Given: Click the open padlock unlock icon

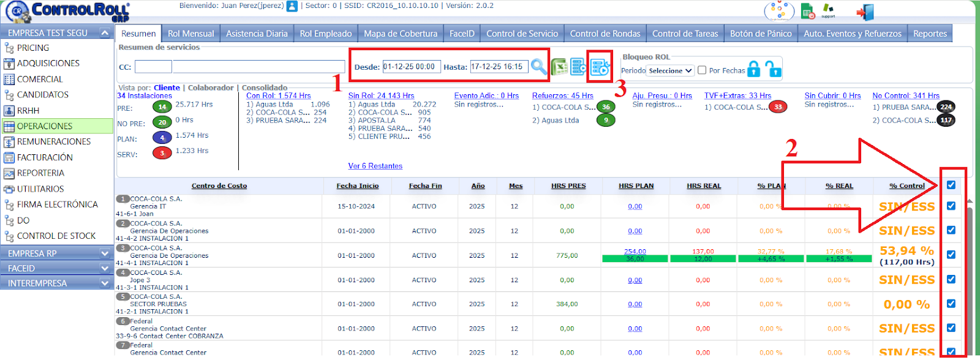Looking at the screenshot, I should (774, 70).
